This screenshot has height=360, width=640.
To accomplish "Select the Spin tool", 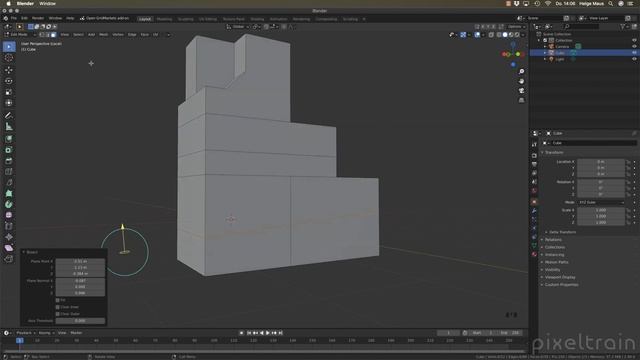I will (9, 204).
